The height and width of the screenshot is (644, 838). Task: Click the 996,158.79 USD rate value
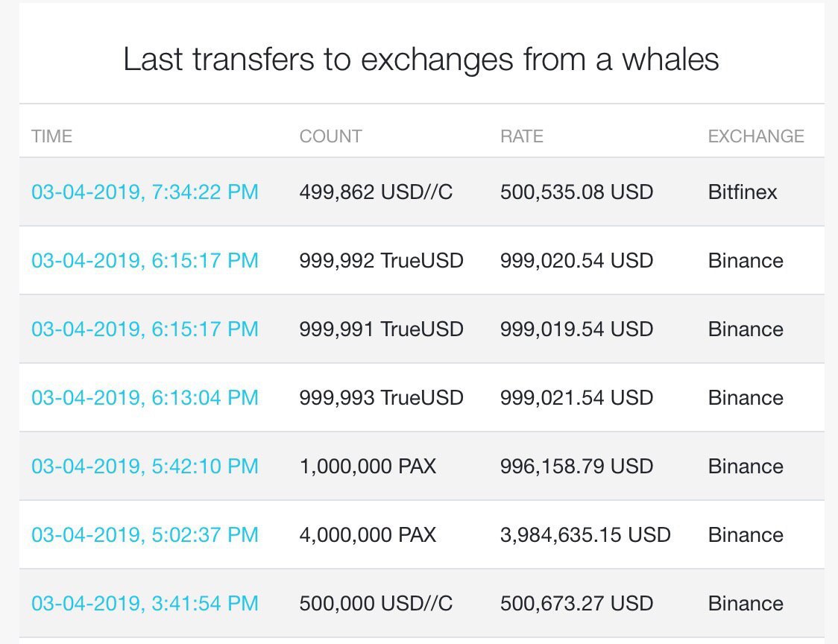click(x=576, y=466)
